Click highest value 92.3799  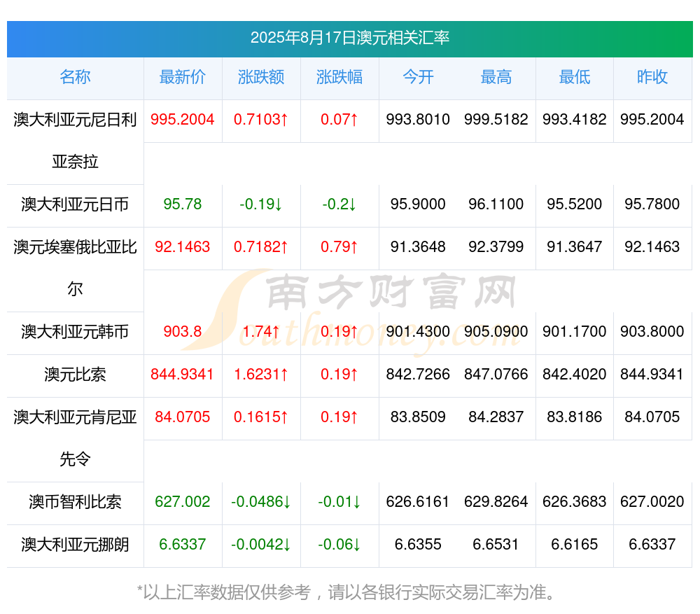pyautogui.click(x=496, y=247)
